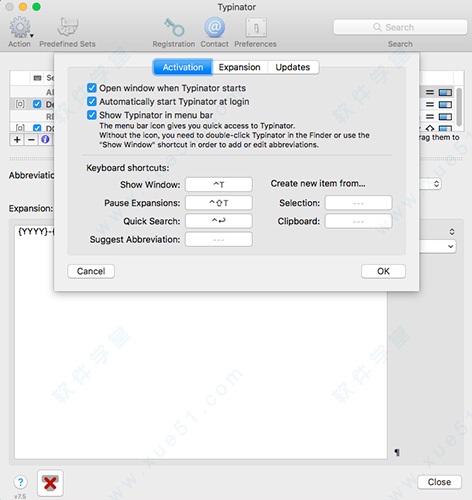This screenshot has height=500, width=472.
Task: Click the Show Window shortcut field
Action: (x=219, y=185)
